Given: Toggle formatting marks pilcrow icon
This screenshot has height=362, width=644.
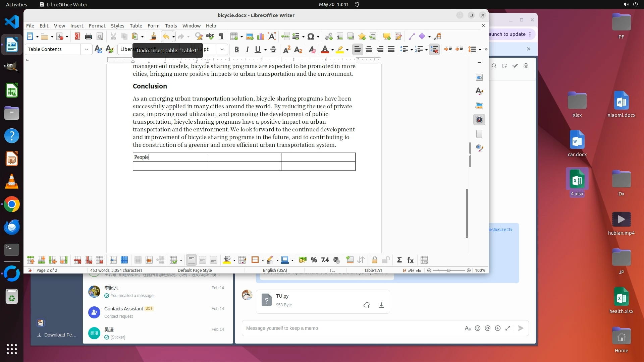Looking at the screenshot, I should [x=221, y=37].
